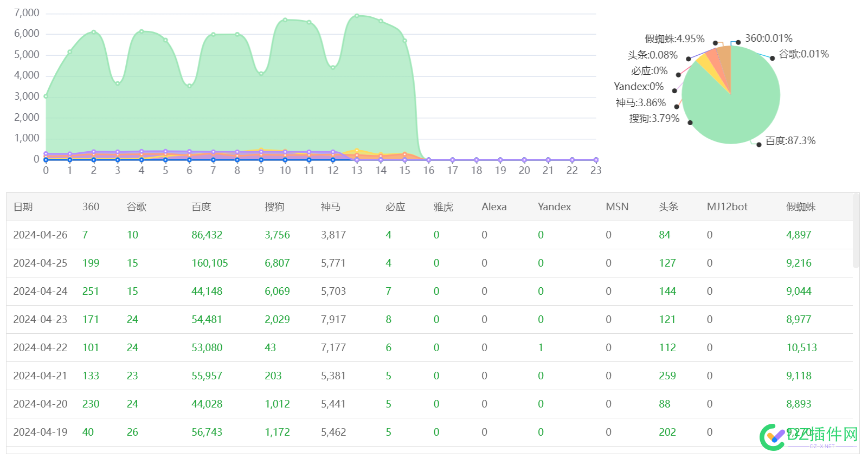Open fake spider count 10,513 link
Image resolution: width=868 pixels, height=459 pixels.
click(801, 348)
